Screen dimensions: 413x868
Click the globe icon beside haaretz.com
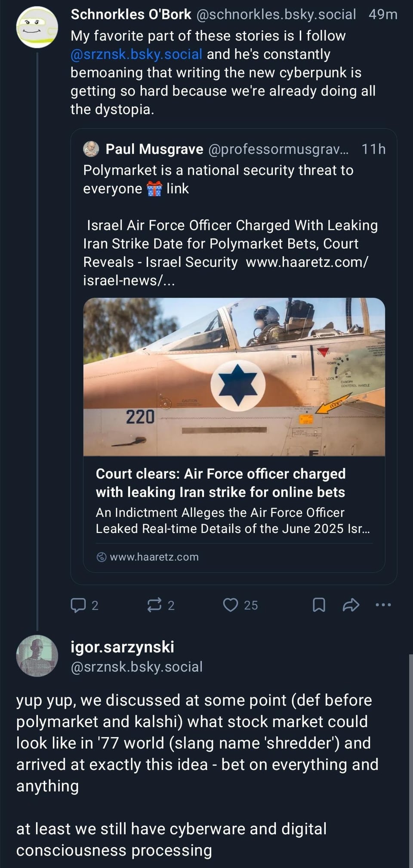tap(102, 557)
